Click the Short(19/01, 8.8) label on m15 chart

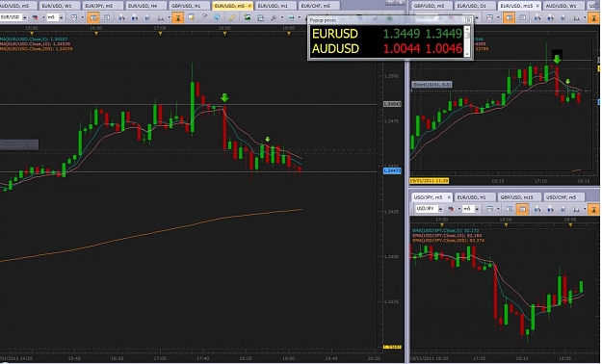coord(432,84)
